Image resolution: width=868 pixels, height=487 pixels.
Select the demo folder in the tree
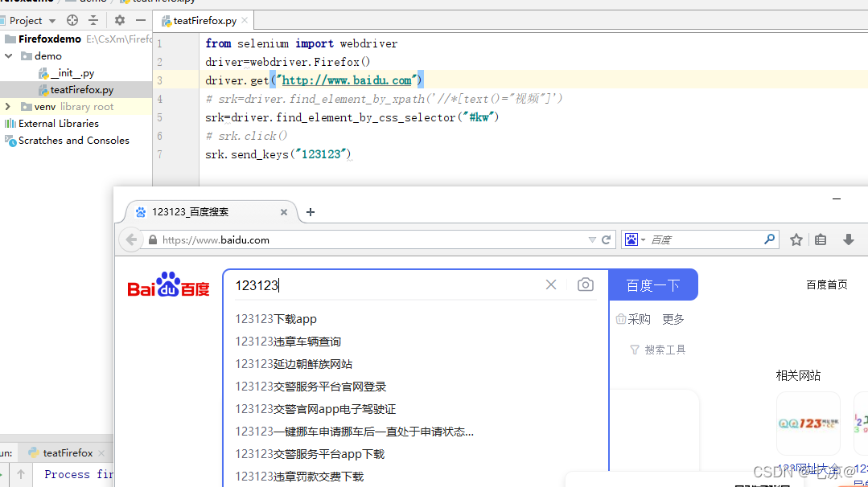47,55
